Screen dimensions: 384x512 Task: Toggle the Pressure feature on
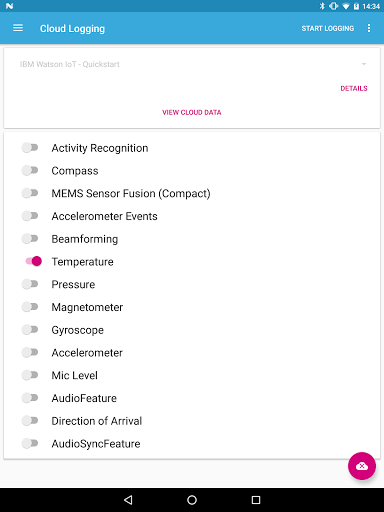(30, 284)
